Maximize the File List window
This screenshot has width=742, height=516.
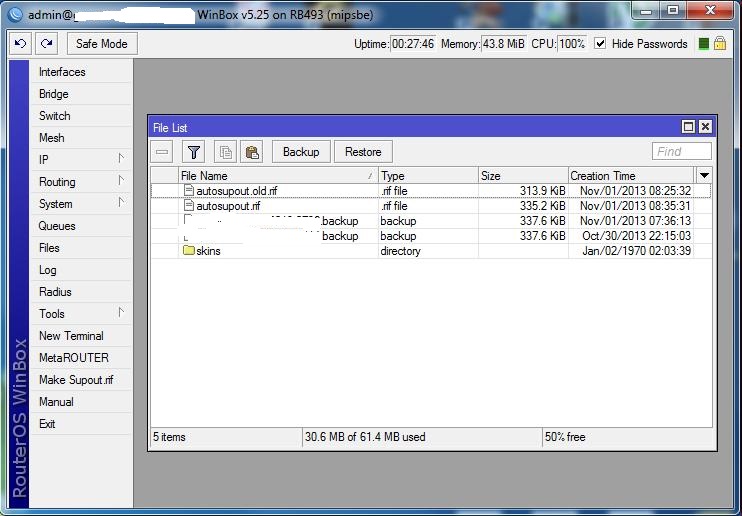689,127
